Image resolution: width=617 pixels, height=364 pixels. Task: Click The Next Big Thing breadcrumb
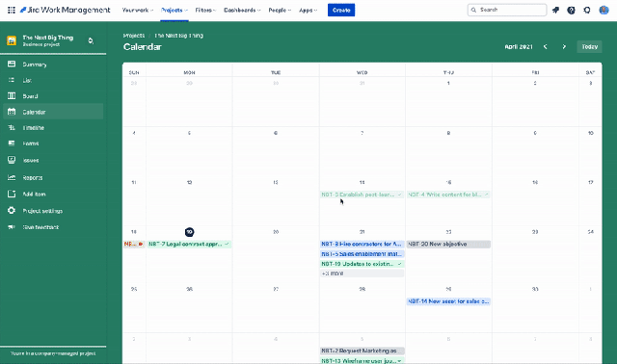179,36
